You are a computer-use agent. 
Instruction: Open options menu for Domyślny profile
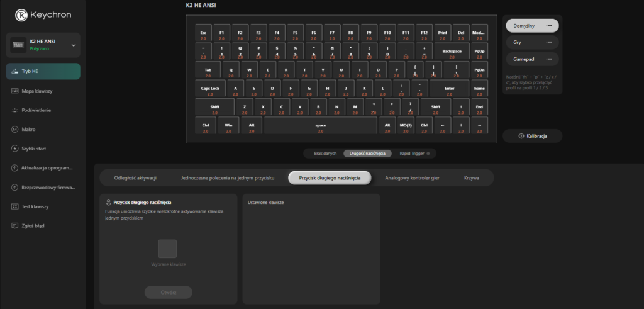[x=548, y=25]
